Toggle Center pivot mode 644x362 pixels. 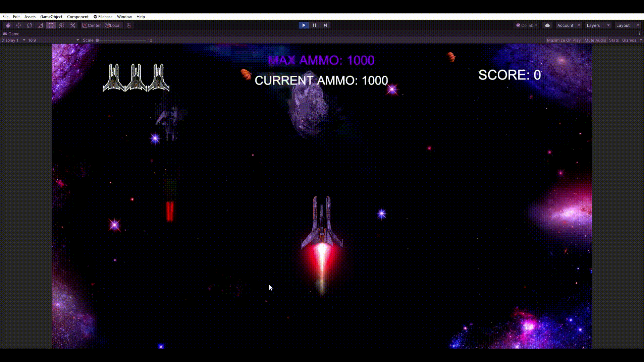[92, 25]
